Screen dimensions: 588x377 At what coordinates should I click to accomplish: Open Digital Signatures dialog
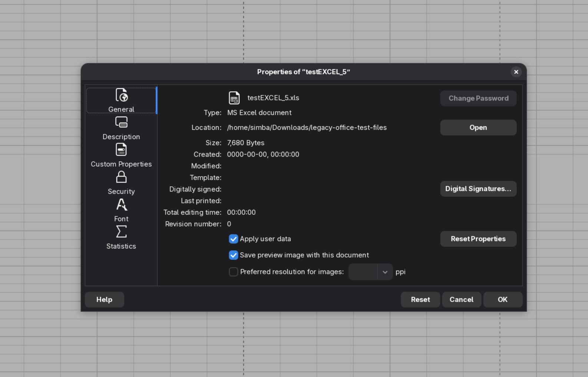click(x=478, y=189)
